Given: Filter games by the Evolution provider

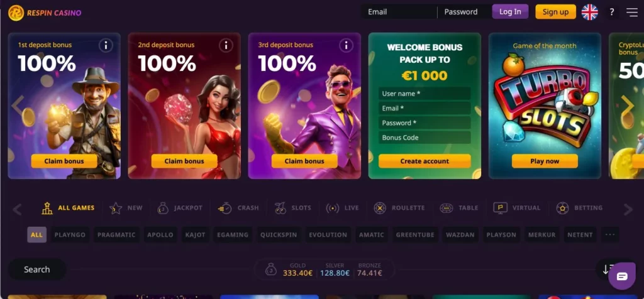Looking at the screenshot, I should tap(328, 234).
